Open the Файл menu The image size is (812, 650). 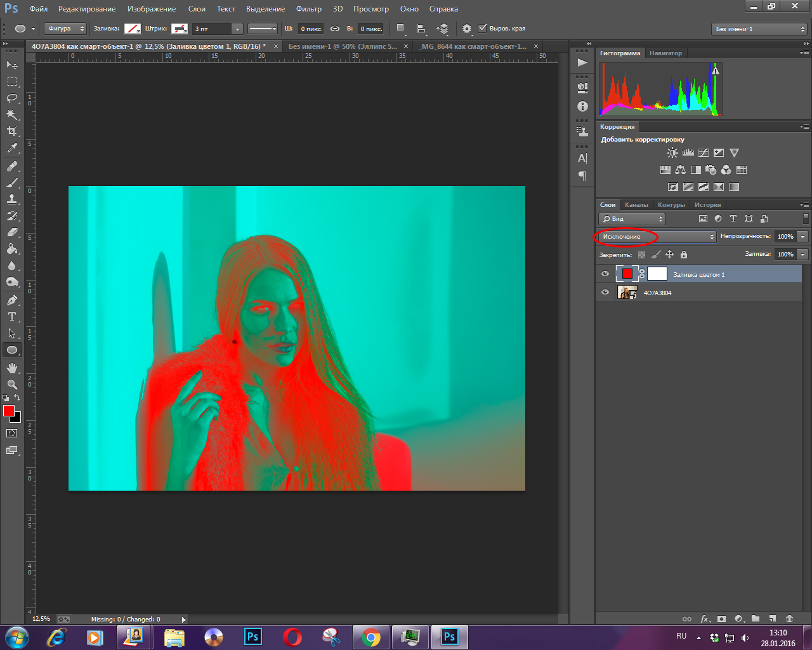coord(39,9)
